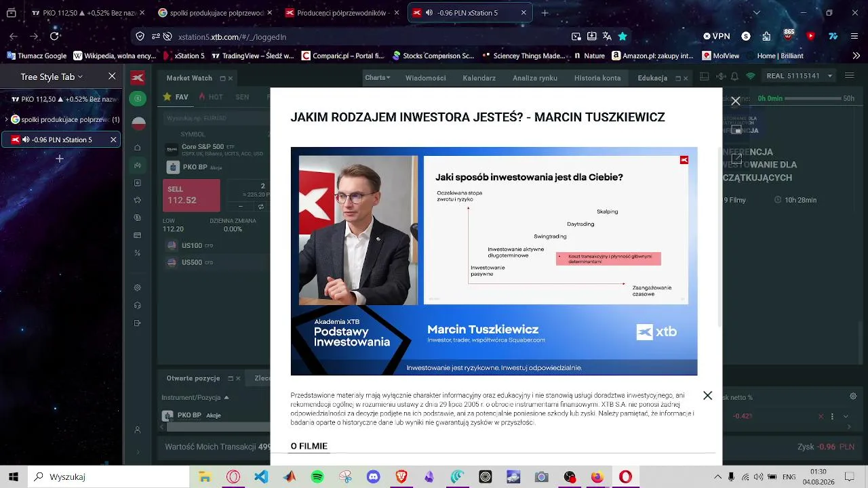
Task: Click the logout icon in sidebar
Action: [x=138, y=323]
